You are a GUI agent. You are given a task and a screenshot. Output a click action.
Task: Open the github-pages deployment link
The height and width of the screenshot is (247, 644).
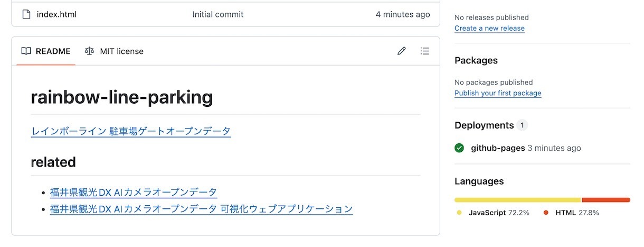498,148
